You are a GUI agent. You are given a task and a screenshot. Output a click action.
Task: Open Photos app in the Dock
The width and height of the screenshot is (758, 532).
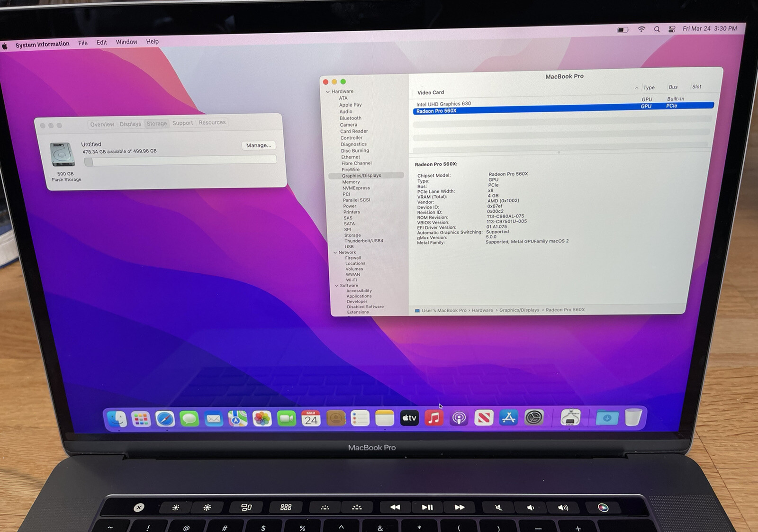(x=262, y=419)
